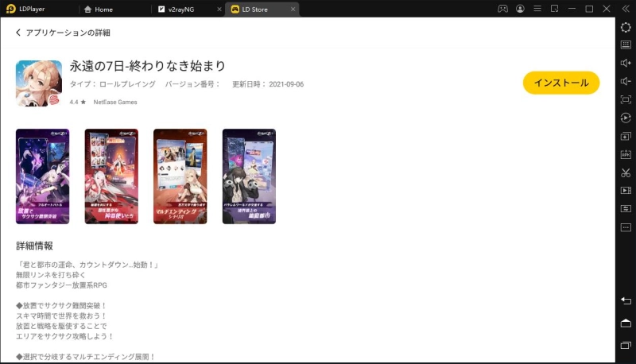Viewport: 636px width, 364px height.
Task: Go back using the アプリケーションの詳細 arrow
Action: pos(18,33)
